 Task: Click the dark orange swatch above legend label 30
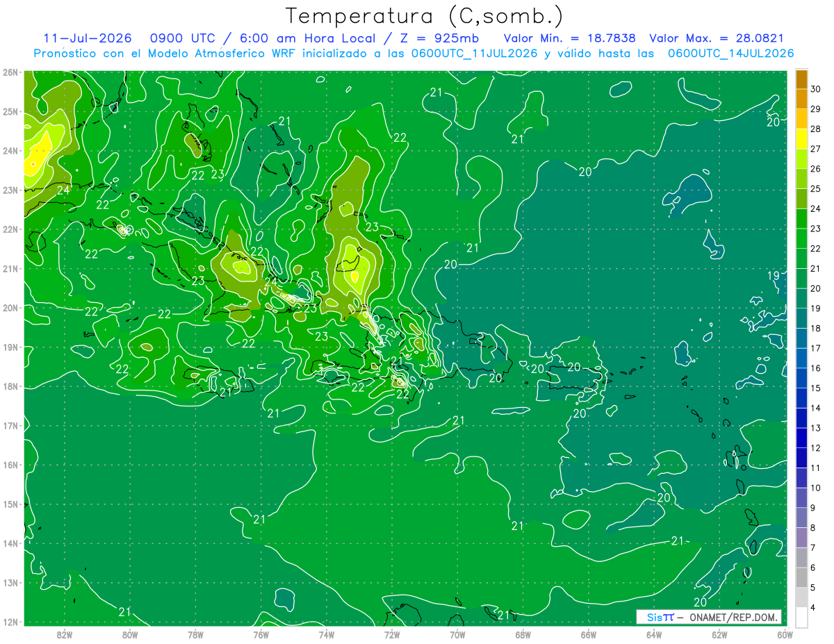click(801, 79)
